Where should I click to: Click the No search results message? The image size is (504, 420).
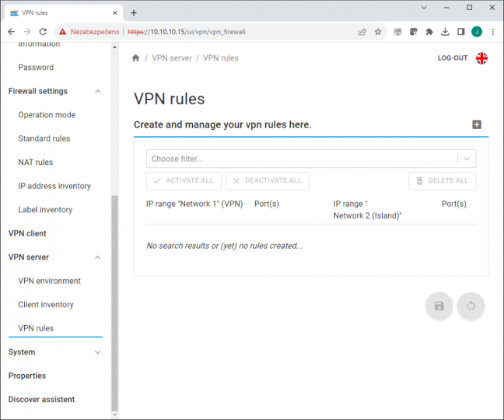pyautogui.click(x=224, y=246)
